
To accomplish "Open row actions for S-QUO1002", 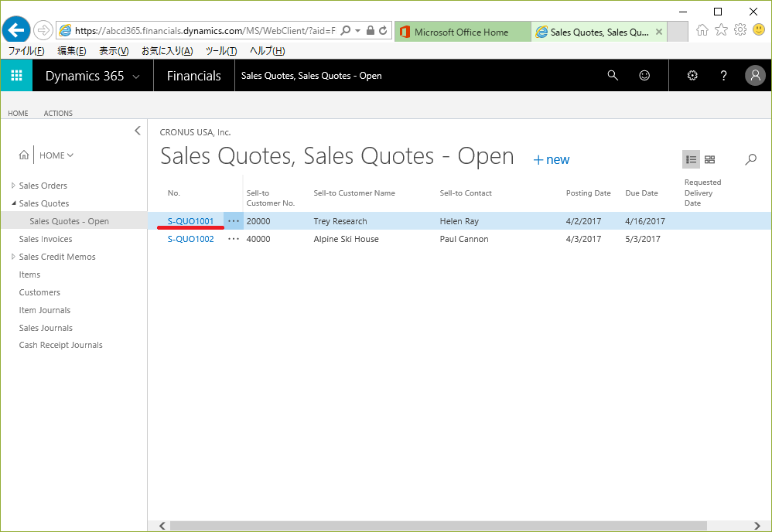I will click(234, 239).
